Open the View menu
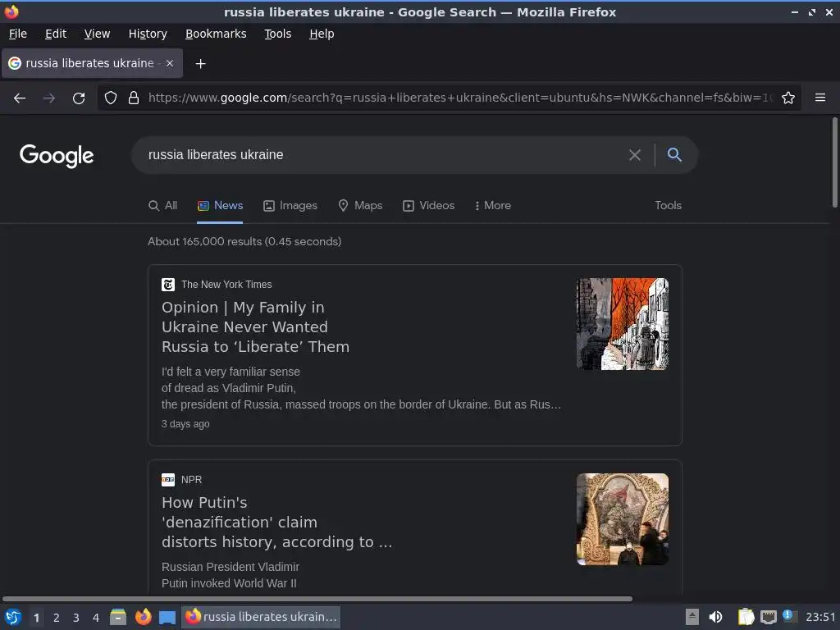Image resolution: width=840 pixels, height=630 pixels. click(x=97, y=34)
